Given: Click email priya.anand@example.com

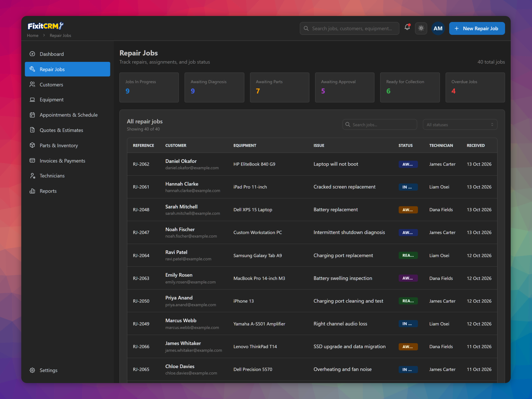Looking at the screenshot, I should click(191, 305).
